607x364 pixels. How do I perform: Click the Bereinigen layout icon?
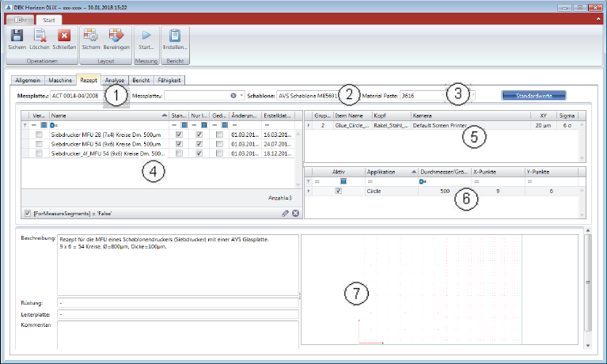[116, 36]
